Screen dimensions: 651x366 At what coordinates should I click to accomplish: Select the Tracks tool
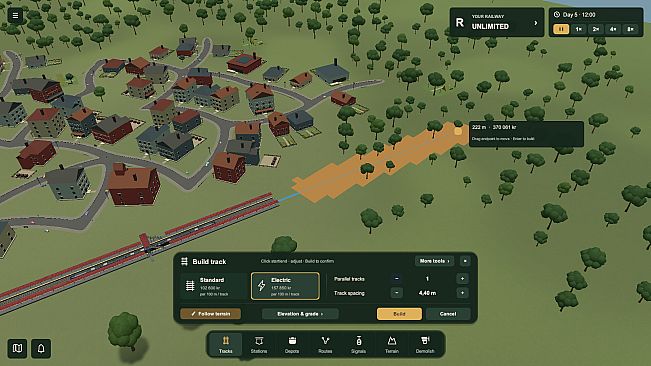225,344
